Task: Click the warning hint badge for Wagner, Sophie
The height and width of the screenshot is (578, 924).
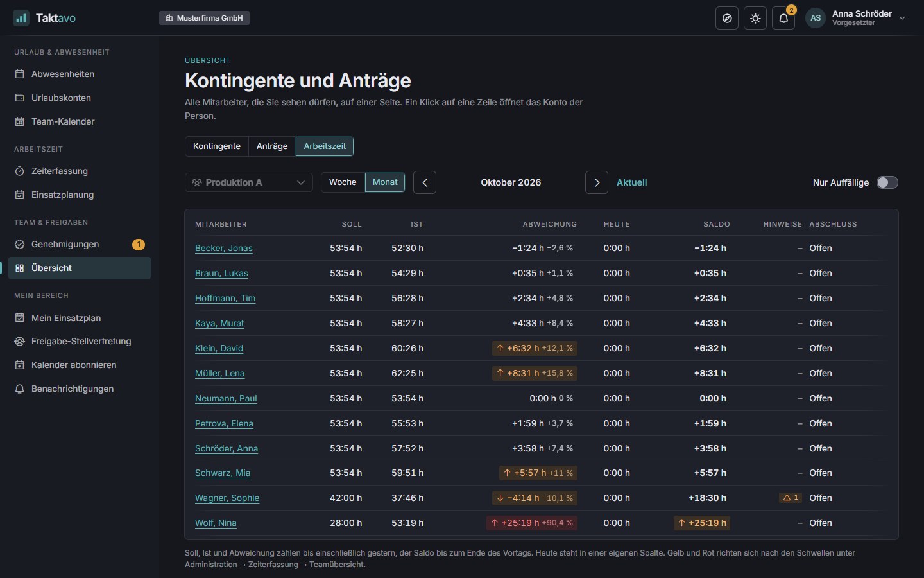Action: [791, 498]
